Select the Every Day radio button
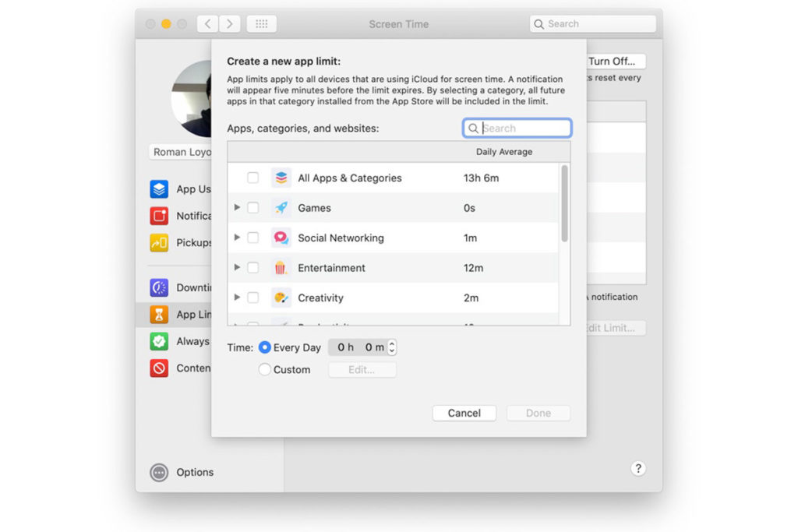 pyautogui.click(x=265, y=347)
